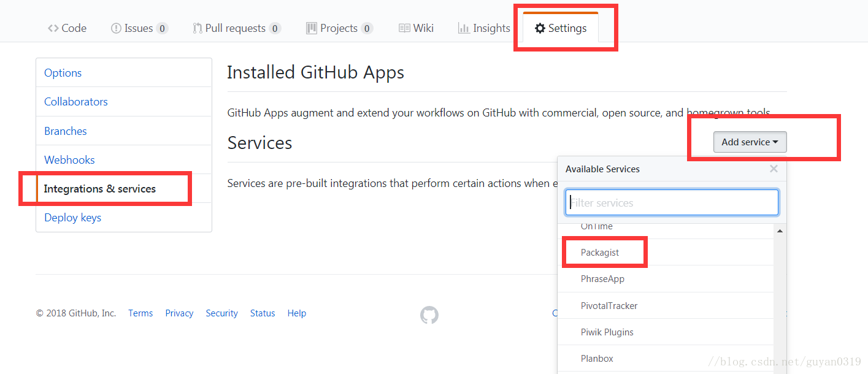Click the Projects board icon
Image resolution: width=868 pixels, height=374 pixels.
[312, 28]
